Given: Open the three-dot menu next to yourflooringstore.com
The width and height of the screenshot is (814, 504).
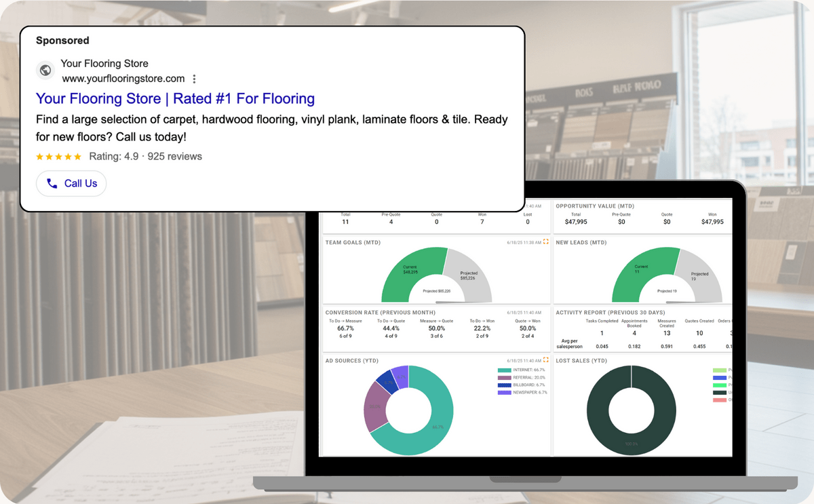Looking at the screenshot, I should pyautogui.click(x=195, y=79).
